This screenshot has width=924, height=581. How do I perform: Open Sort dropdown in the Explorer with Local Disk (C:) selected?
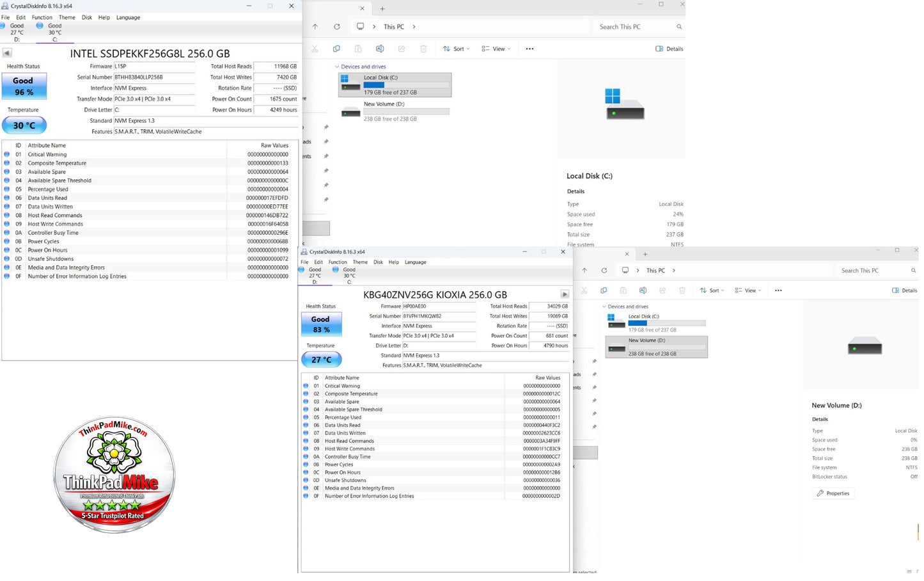[456, 49]
